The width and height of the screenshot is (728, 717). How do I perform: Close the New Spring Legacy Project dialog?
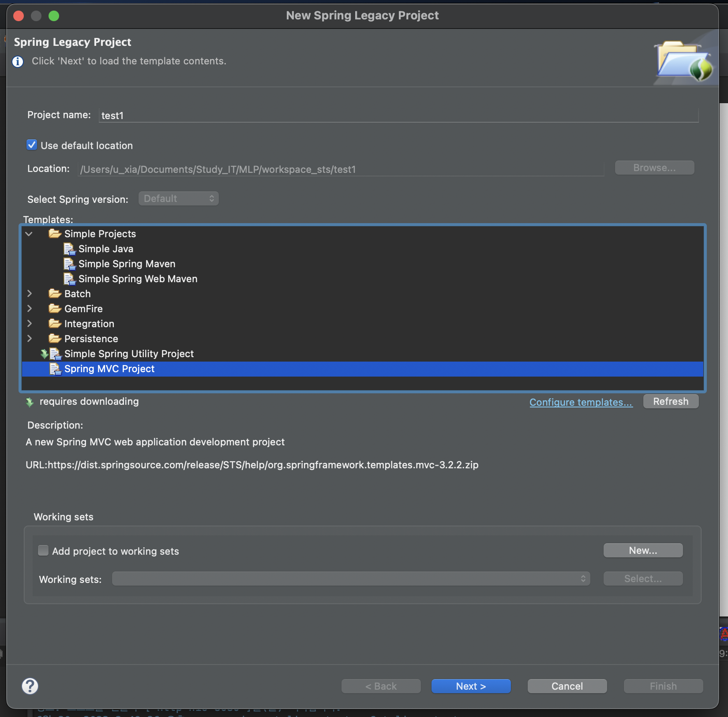click(x=19, y=16)
